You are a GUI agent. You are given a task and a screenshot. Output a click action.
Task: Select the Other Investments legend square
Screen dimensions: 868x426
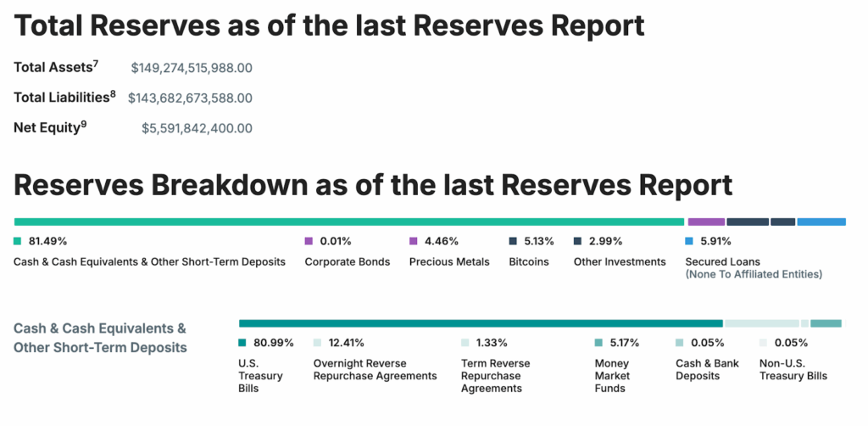tap(578, 241)
